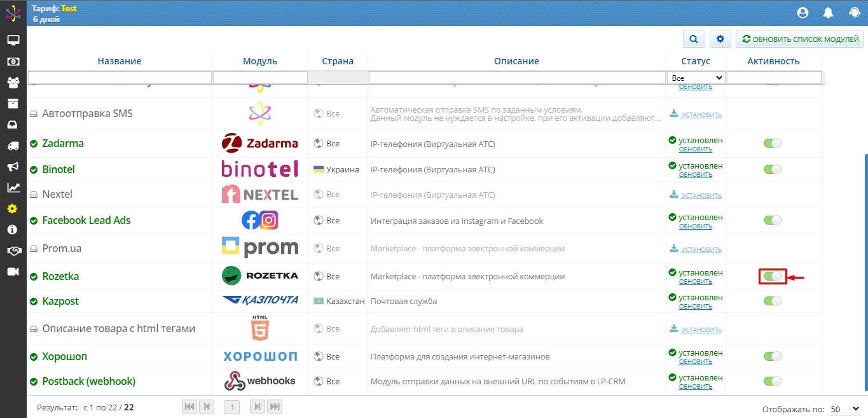Click the Postback (webhook) module name
868x418 pixels.
(x=88, y=381)
